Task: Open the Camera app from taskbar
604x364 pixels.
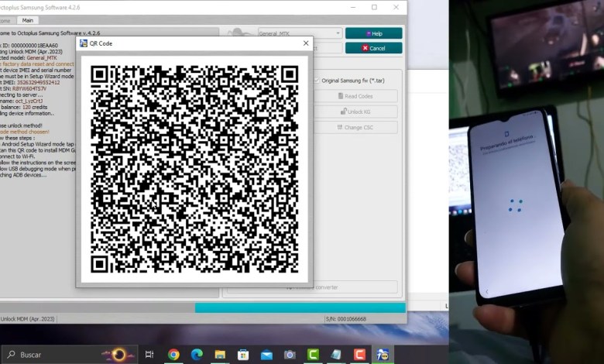Action: (290, 355)
